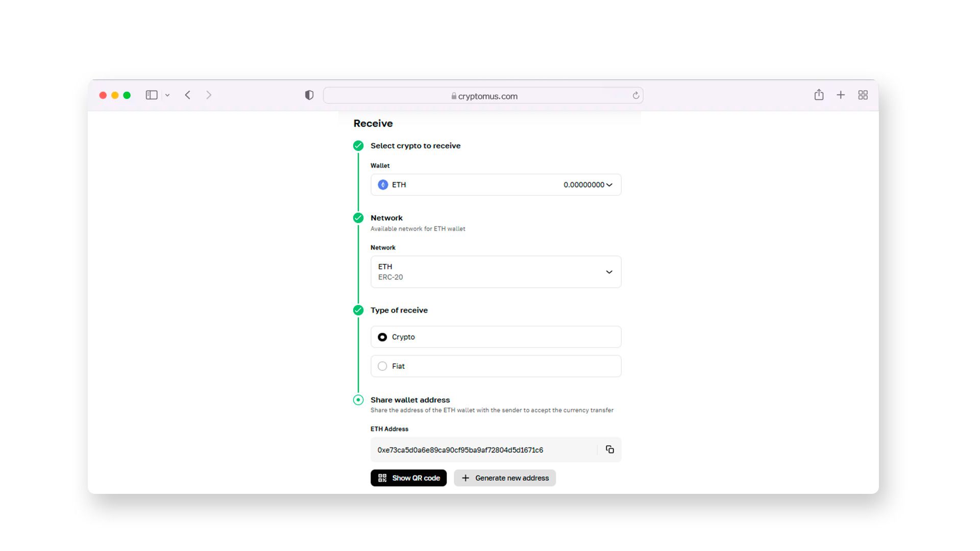Select the Crypto radio option

(x=382, y=337)
